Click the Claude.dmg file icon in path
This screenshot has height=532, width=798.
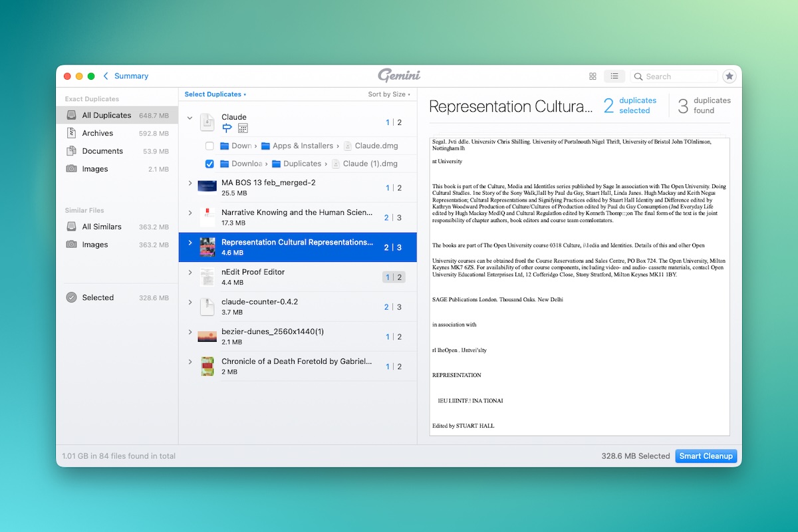click(348, 146)
